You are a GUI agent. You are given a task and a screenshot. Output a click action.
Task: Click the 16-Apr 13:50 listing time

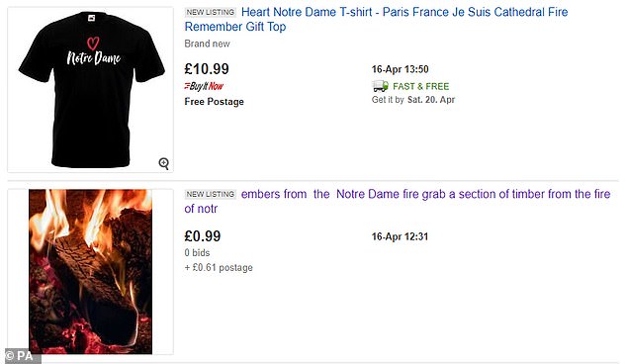click(400, 69)
